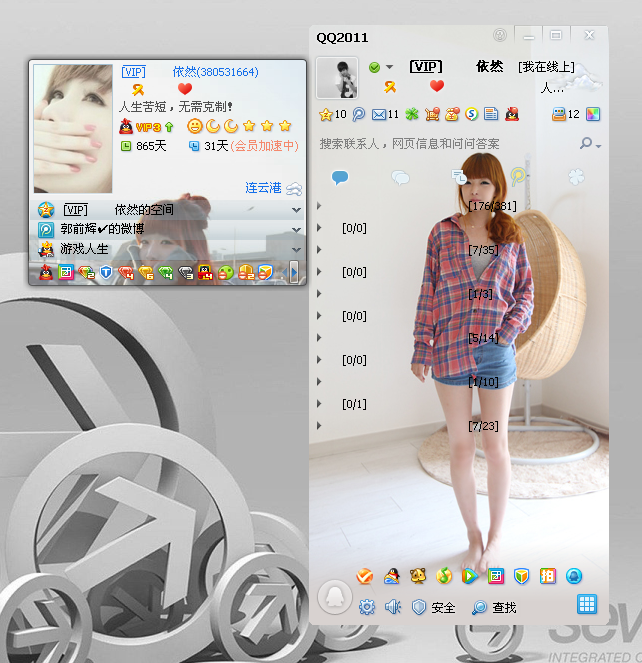Open search options dropdown magnifier
642x663 pixels.
[x=590, y=143]
